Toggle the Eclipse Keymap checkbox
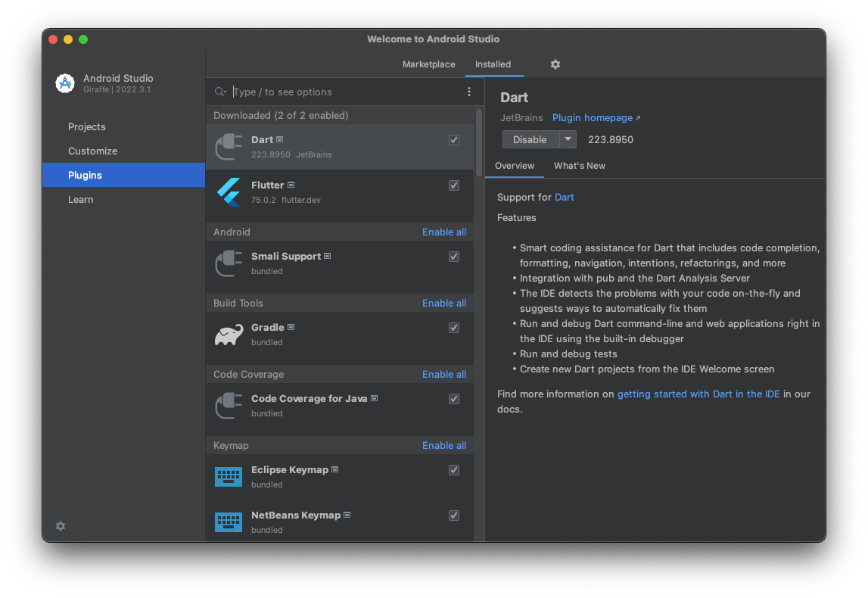This screenshot has width=868, height=598. coord(454,470)
